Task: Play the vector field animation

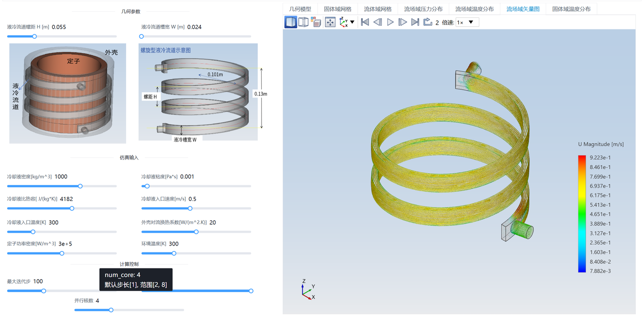Action: (390, 22)
